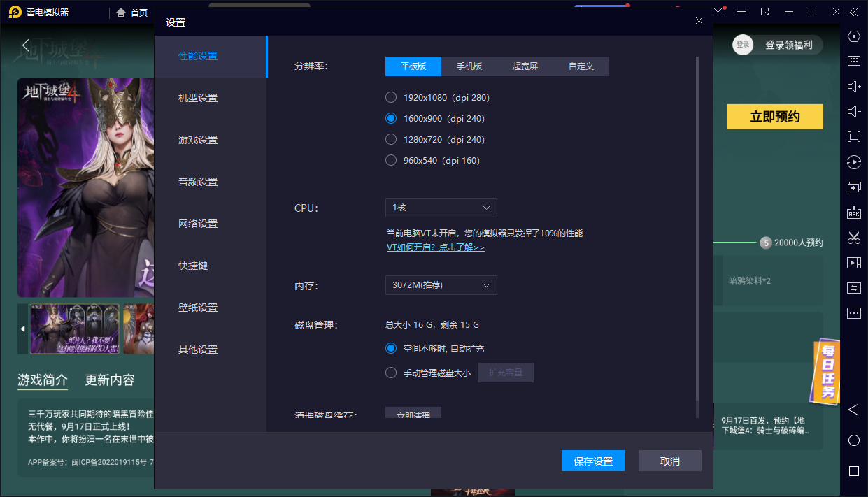Click the Android back triangle button

(x=853, y=409)
